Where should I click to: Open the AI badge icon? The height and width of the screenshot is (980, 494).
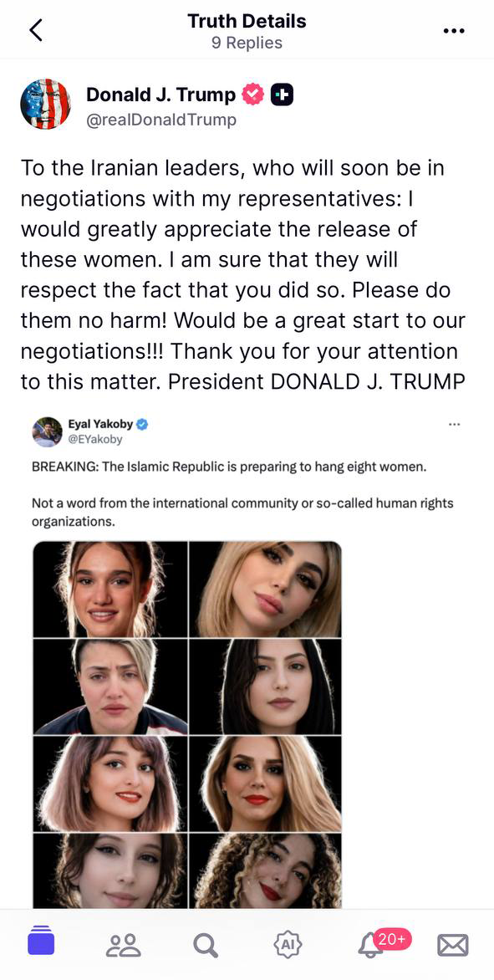click(288, 945)
